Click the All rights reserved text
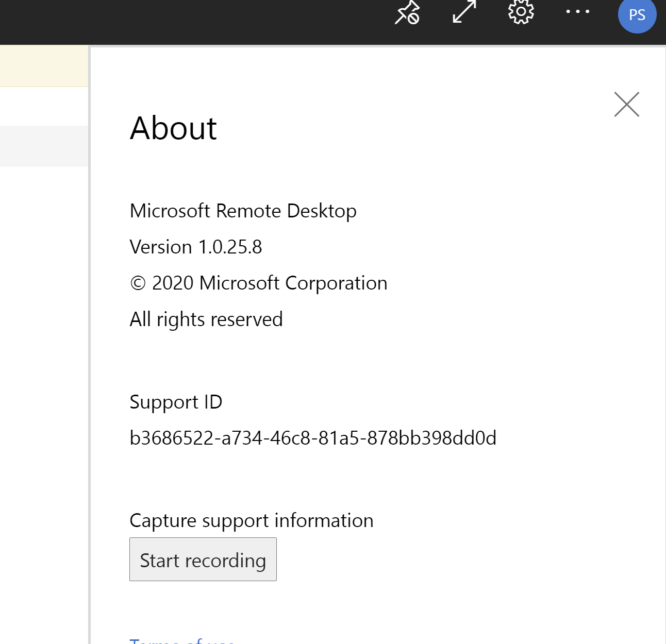 tap(206, 319)
